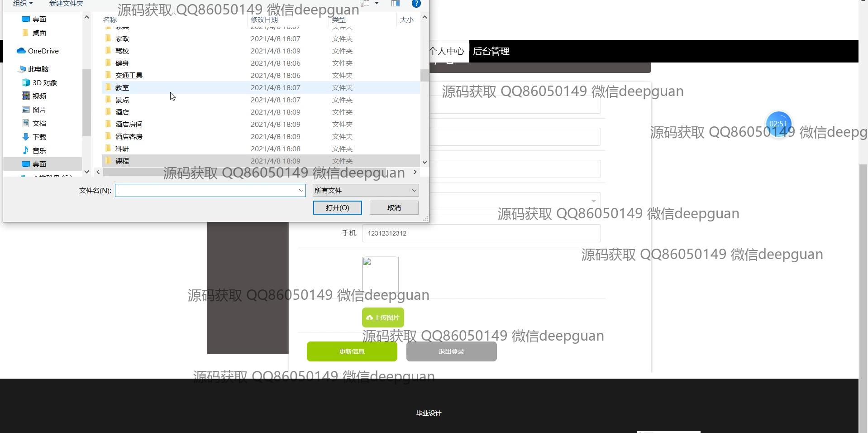
Task: Click the 交通工具 folder icon
Action: tap(108, 75)
